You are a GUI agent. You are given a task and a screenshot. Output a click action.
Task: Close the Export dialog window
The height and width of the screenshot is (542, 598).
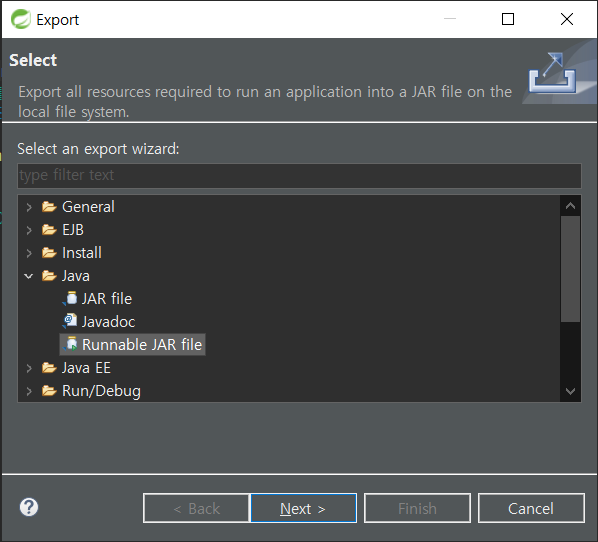point(567,19)
